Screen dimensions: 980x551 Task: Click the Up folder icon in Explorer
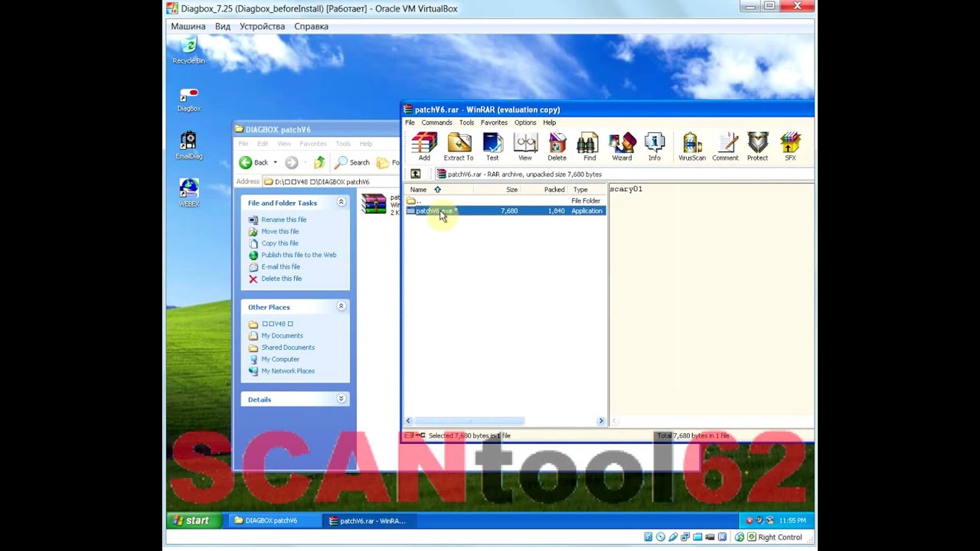click(320, 162)
